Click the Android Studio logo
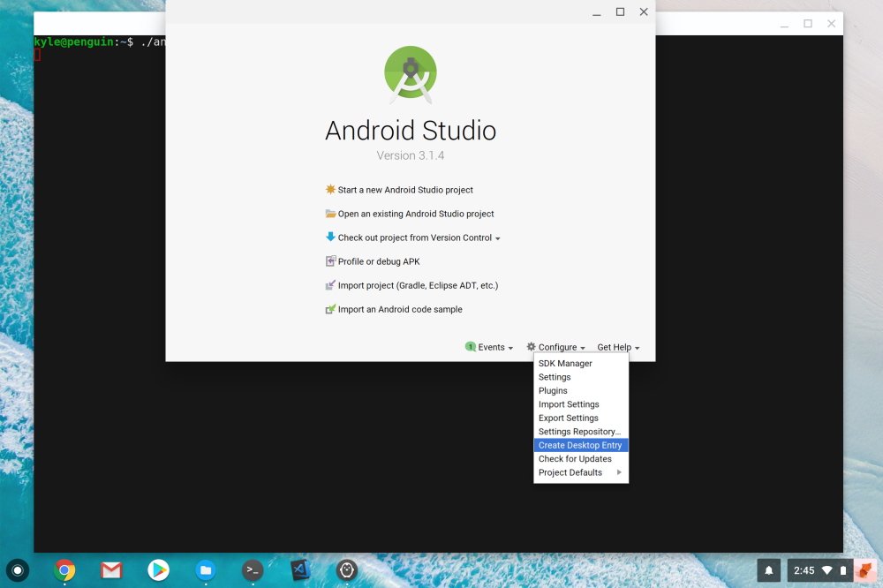883x588 pixels. (410, 74)
